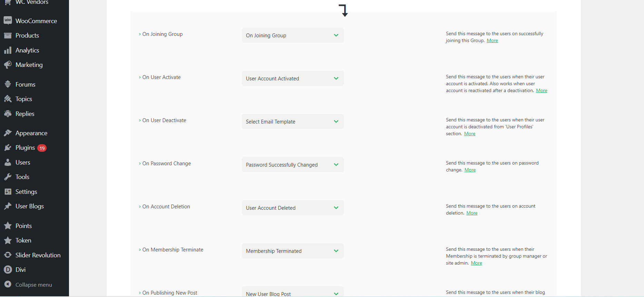Click the Analytics bar chart icon
The image size is (644, 297).
click(x=8, y=50)
